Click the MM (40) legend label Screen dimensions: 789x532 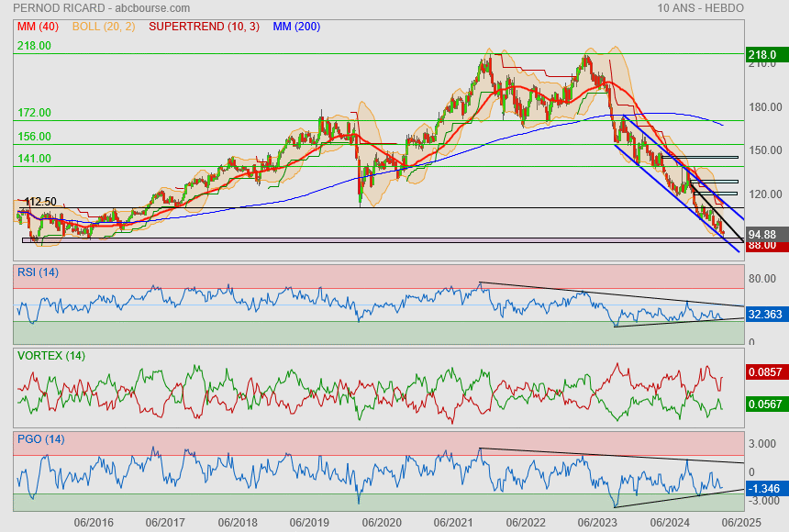click(x=38, y=27)
